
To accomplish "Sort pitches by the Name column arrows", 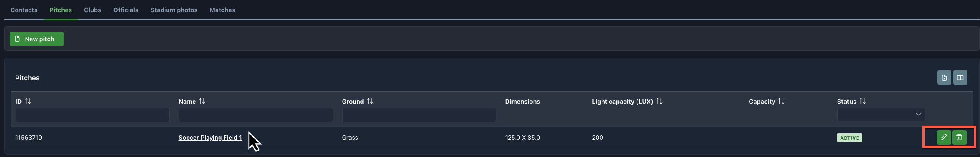I will (x=202, y=101).
